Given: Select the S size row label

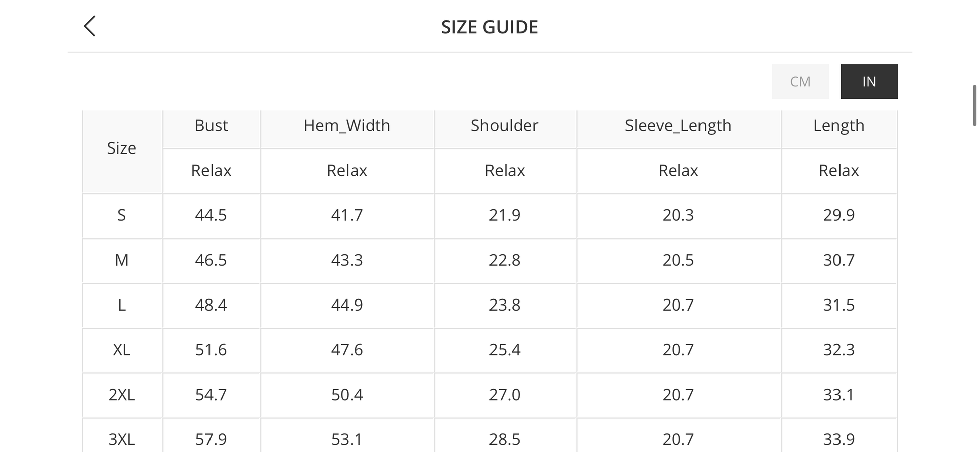Looking at the screenshot, I should coord(121,215).
